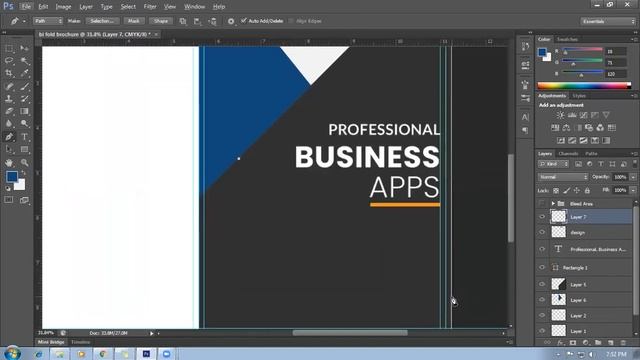Click the color spectrum ramp bar
The height and width of the screenshot is (360, 640).
point(584,86)
